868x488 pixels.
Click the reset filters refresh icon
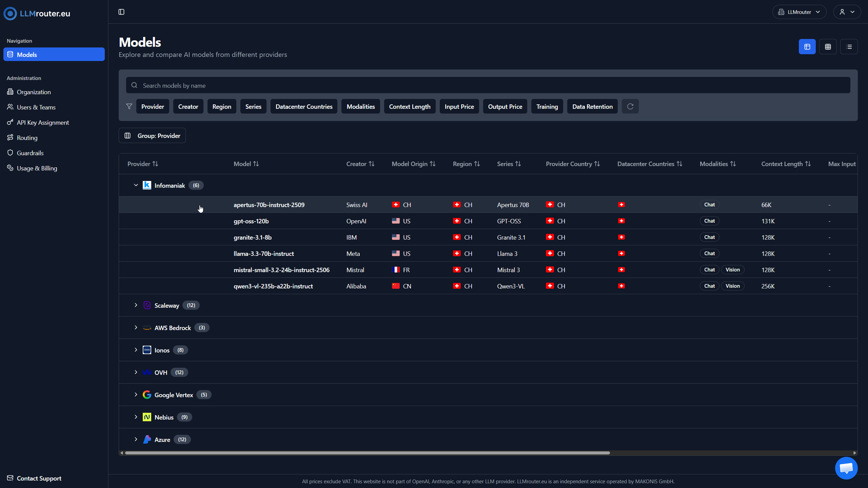click(630, 106)
